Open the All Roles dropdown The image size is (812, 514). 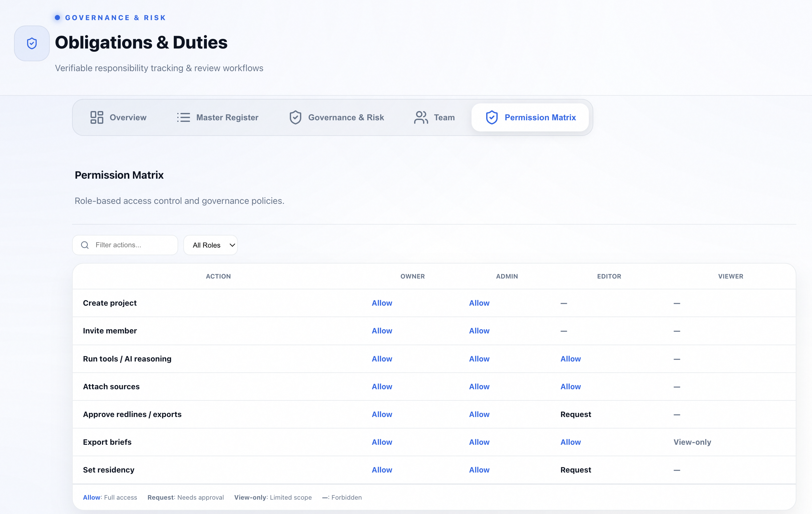point(210,245)
